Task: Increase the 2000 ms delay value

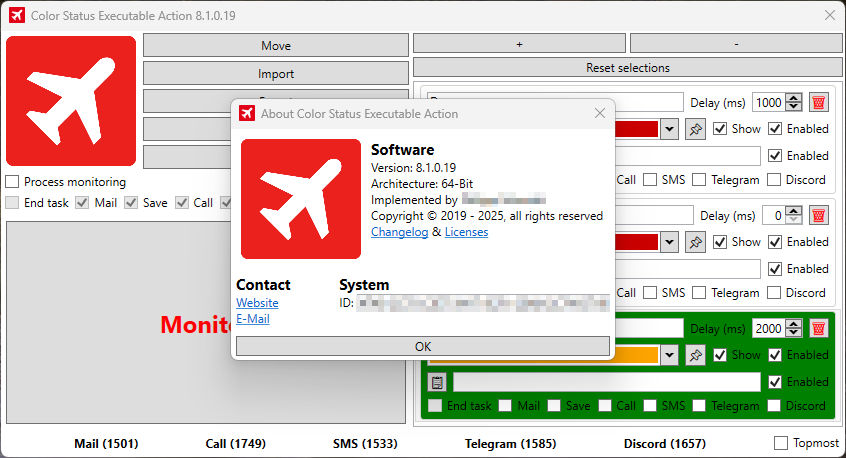Action: point(794,324)
